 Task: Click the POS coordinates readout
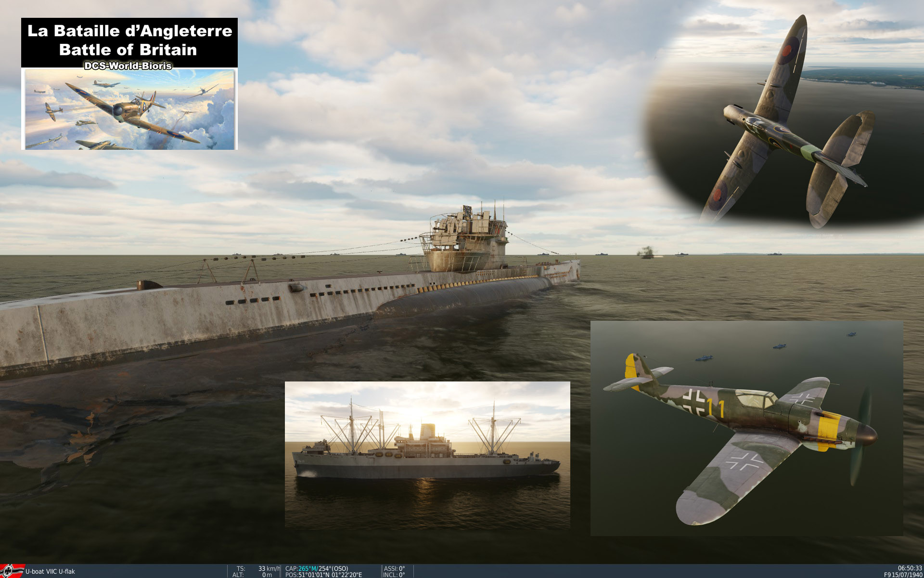tap(330, 575)
